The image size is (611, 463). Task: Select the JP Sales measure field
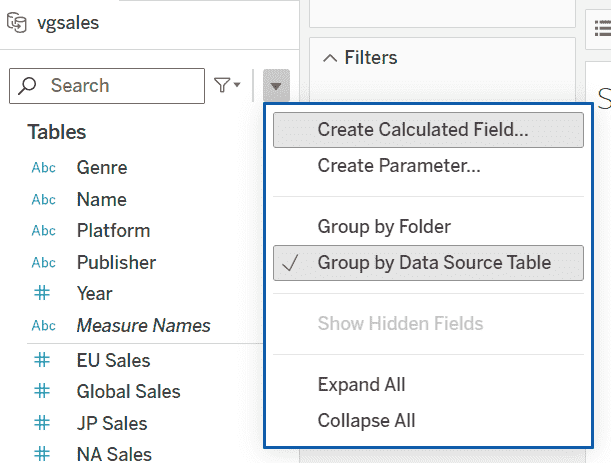click(111, 423)
